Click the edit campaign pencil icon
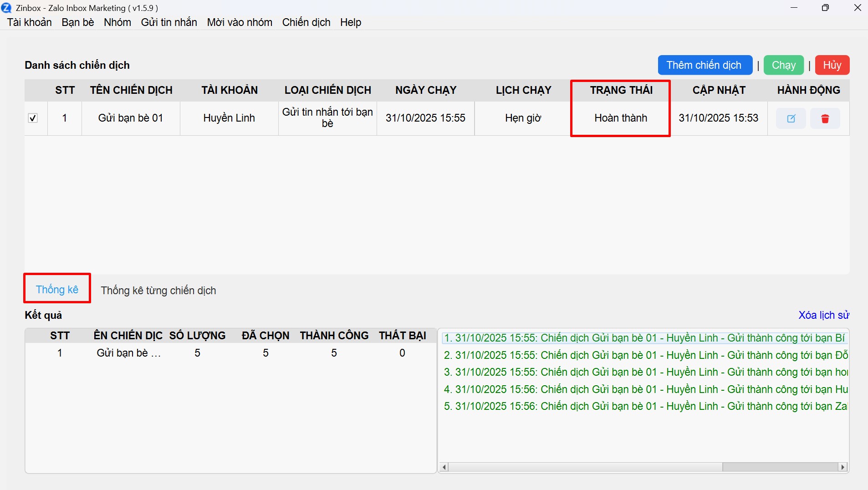Image resolution: width=868 pixels, height=490 pixels. [791, 118]
